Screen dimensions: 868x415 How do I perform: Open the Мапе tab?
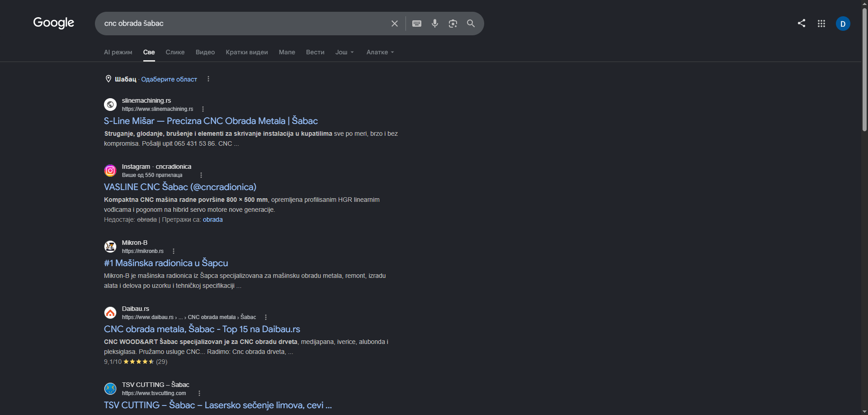(287, 52)
